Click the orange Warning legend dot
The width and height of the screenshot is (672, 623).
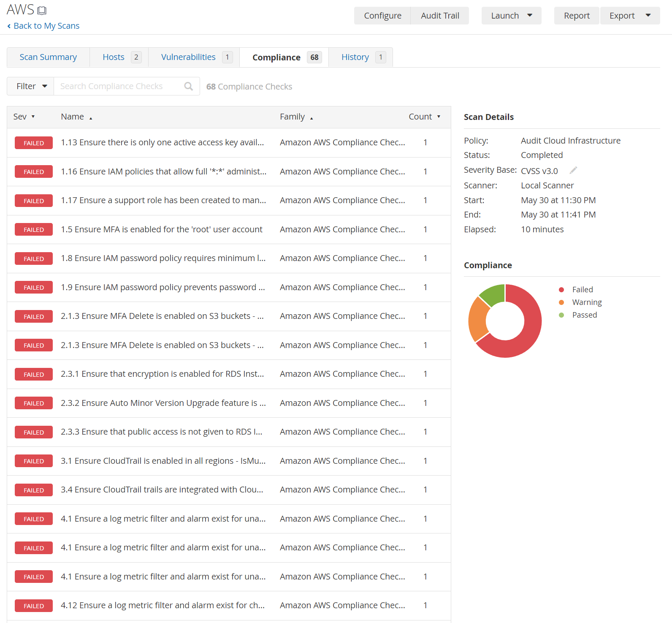561,302
